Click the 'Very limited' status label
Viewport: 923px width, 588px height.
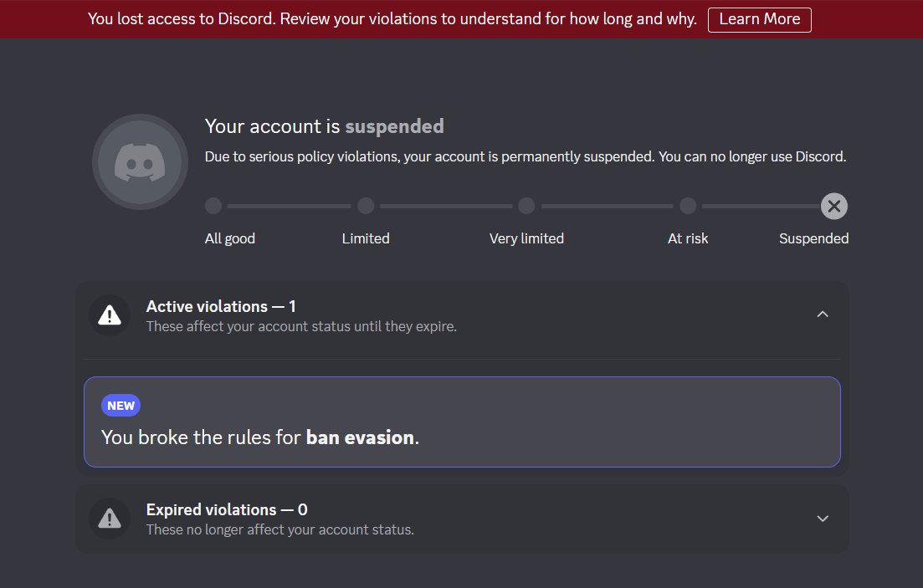coord(526,238)
